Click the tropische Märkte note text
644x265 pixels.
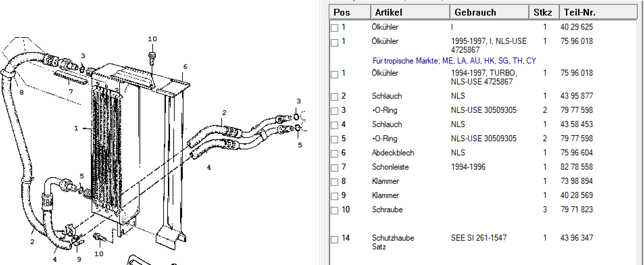(454, 61)
